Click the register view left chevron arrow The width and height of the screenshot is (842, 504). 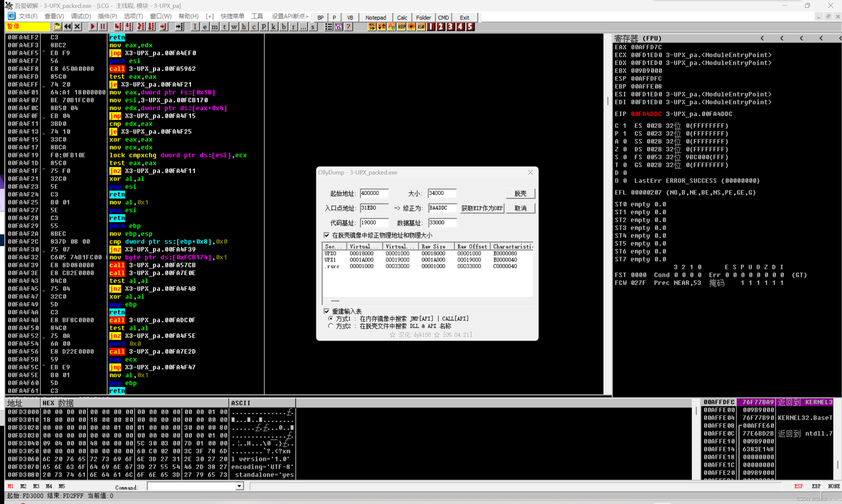click(762, 38)
